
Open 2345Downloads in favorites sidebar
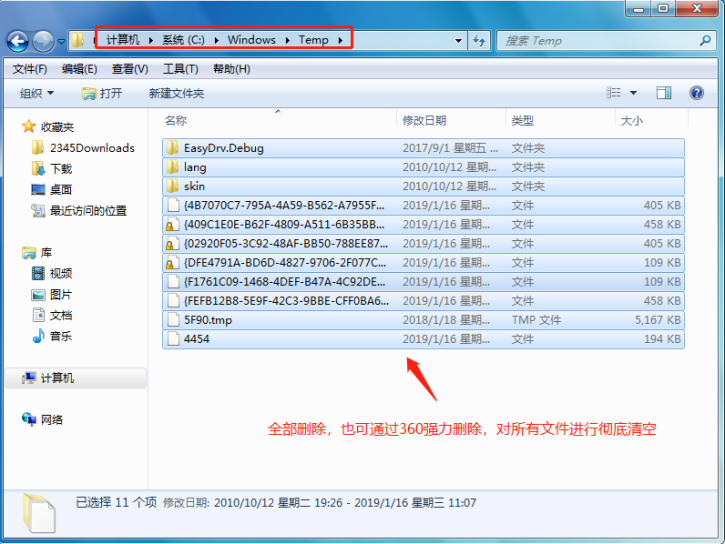(91, 148)
